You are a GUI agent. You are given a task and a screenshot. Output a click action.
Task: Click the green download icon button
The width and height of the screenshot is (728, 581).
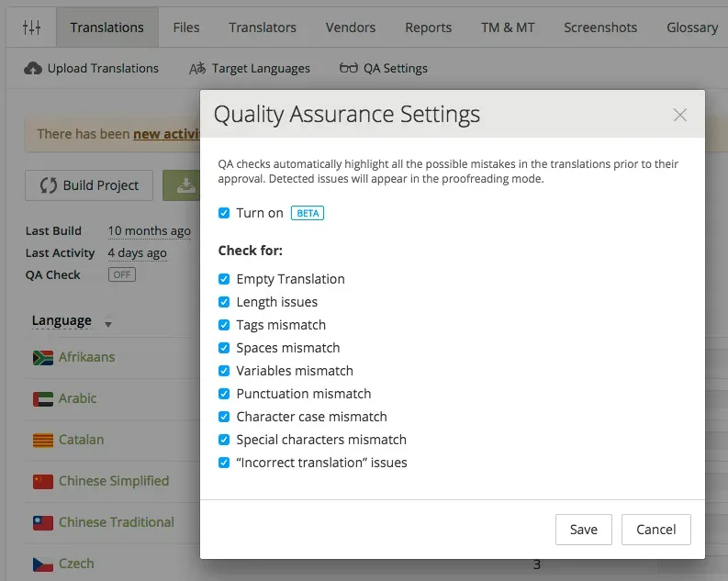click(x=184, y=185)
